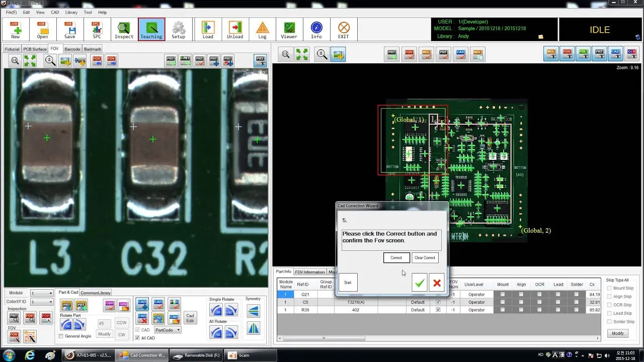Check the Mount Skip checkbox
Screen dimensions: 644x362
coord(610,288)
